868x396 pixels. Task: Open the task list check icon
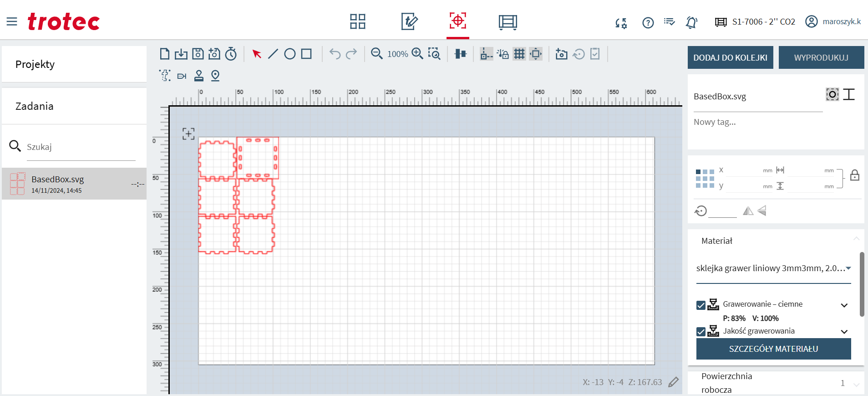669,21
